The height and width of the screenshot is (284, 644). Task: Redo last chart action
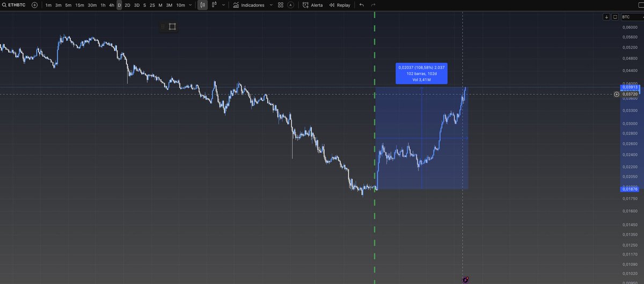pos(373,5)
